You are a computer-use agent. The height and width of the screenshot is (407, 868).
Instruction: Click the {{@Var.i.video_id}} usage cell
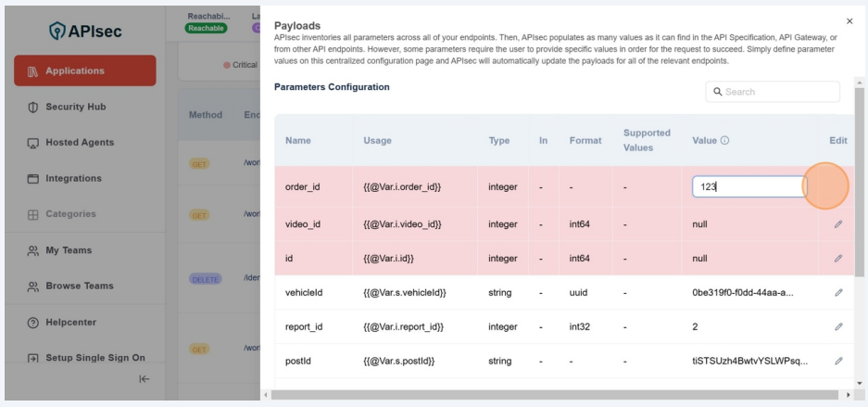pos(402,224)
